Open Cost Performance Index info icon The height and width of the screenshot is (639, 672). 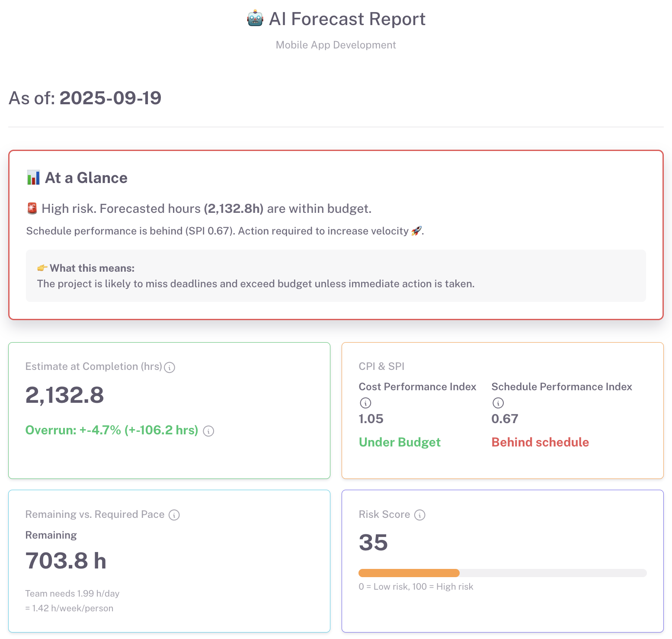365,403
